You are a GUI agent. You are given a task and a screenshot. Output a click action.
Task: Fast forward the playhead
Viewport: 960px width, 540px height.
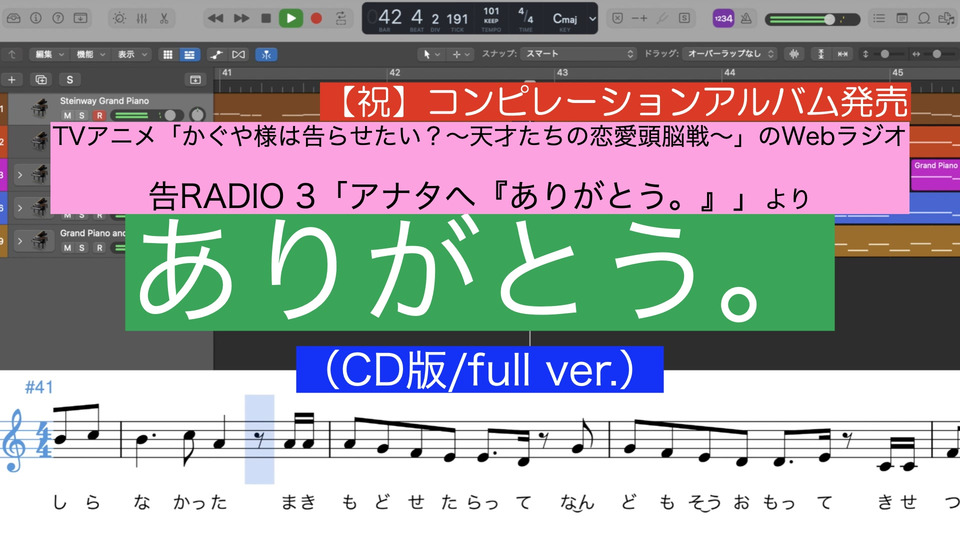coord(241,18)
